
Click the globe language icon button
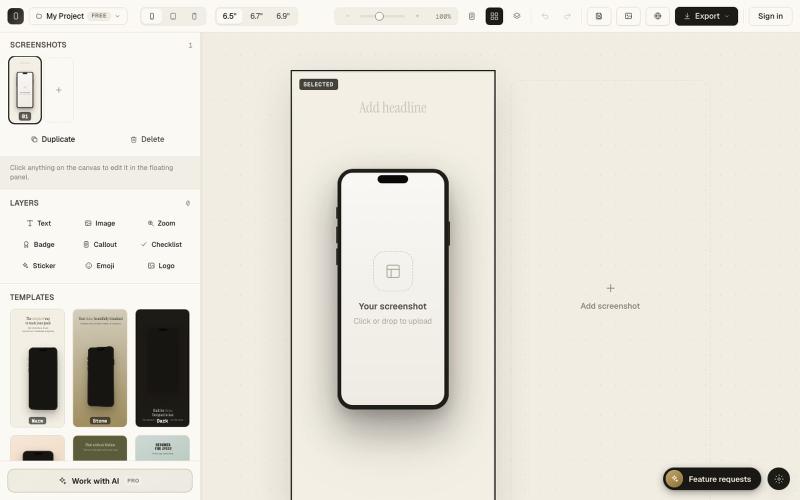(x=658, y=16)
